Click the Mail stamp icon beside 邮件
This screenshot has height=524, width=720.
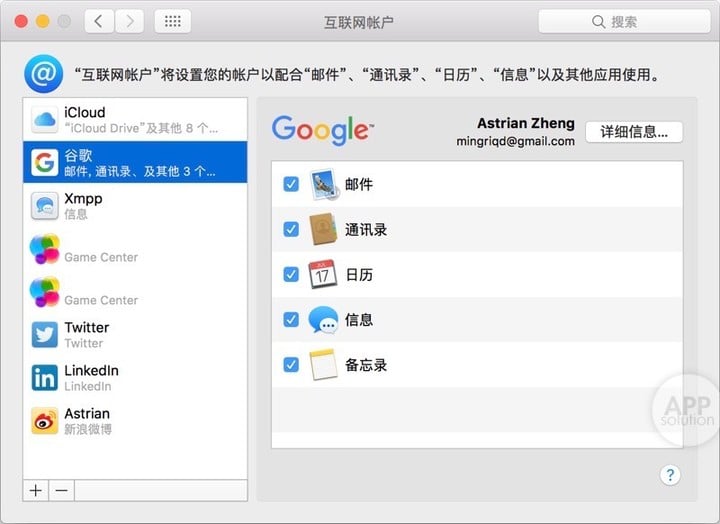click(324, 185)
